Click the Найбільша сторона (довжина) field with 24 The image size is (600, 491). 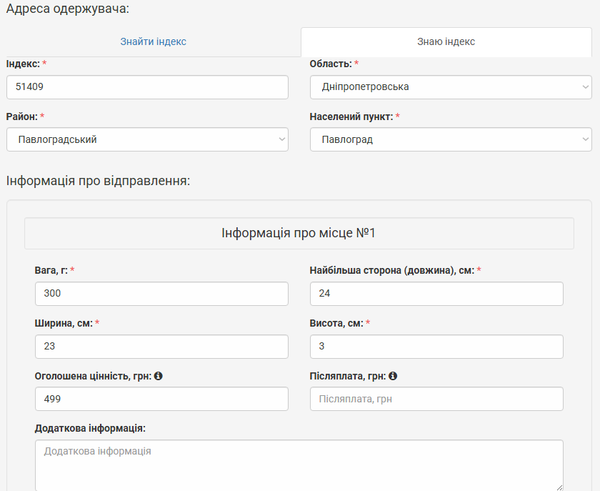tap(436, 294)
